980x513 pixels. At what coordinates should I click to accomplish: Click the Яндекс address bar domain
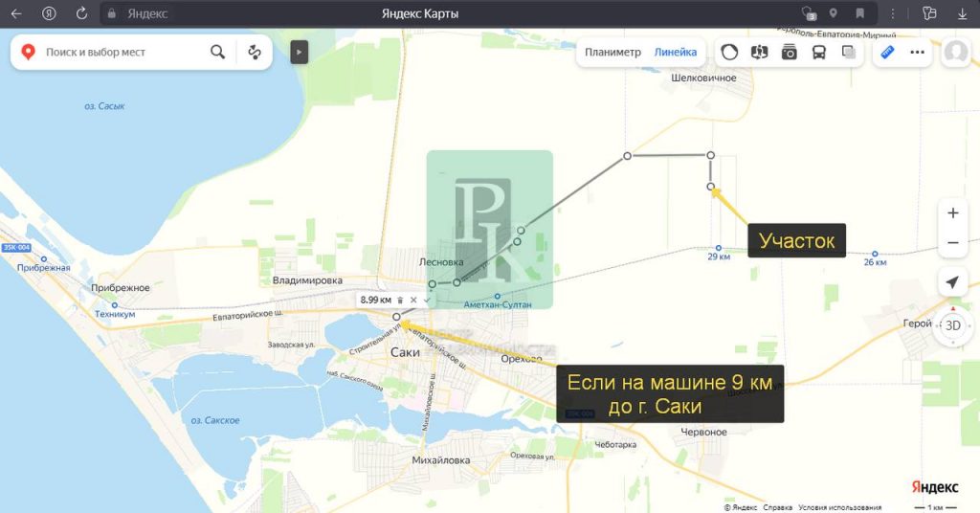(147, 13)
